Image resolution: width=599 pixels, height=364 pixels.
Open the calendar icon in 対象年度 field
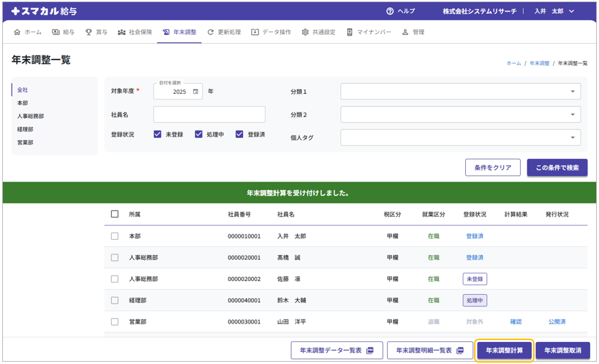pos(196,92)
